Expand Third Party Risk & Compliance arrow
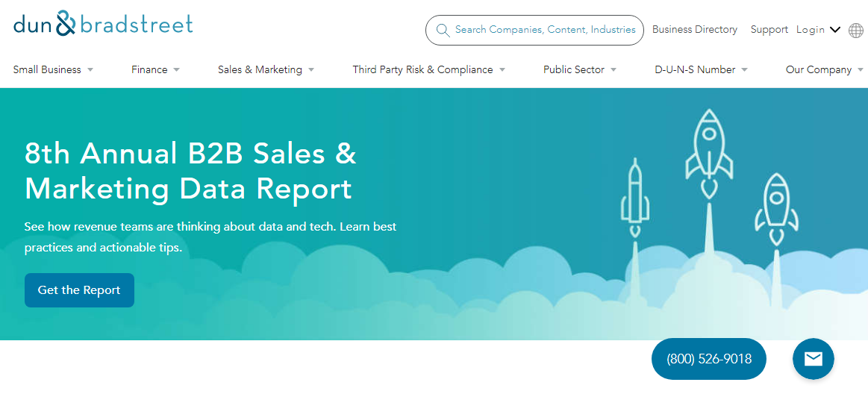 502,69
